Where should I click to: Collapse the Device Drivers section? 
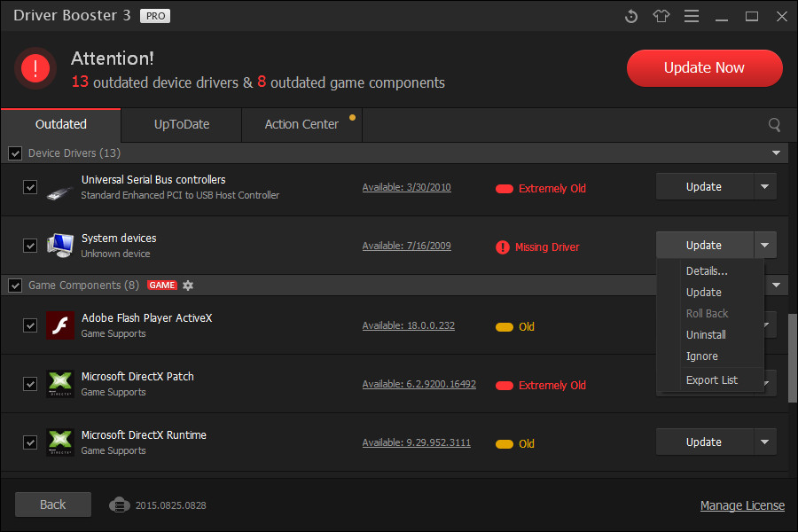[x=778, y=153]
